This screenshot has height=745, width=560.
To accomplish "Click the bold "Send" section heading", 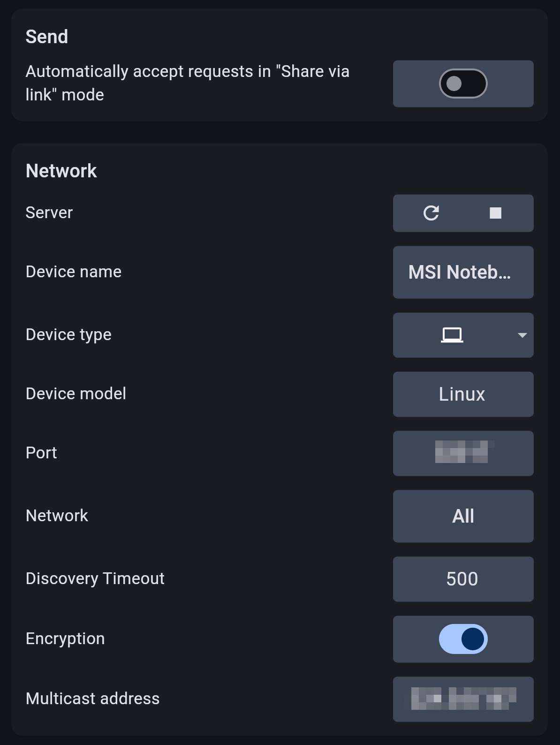I will coord(47,37).
